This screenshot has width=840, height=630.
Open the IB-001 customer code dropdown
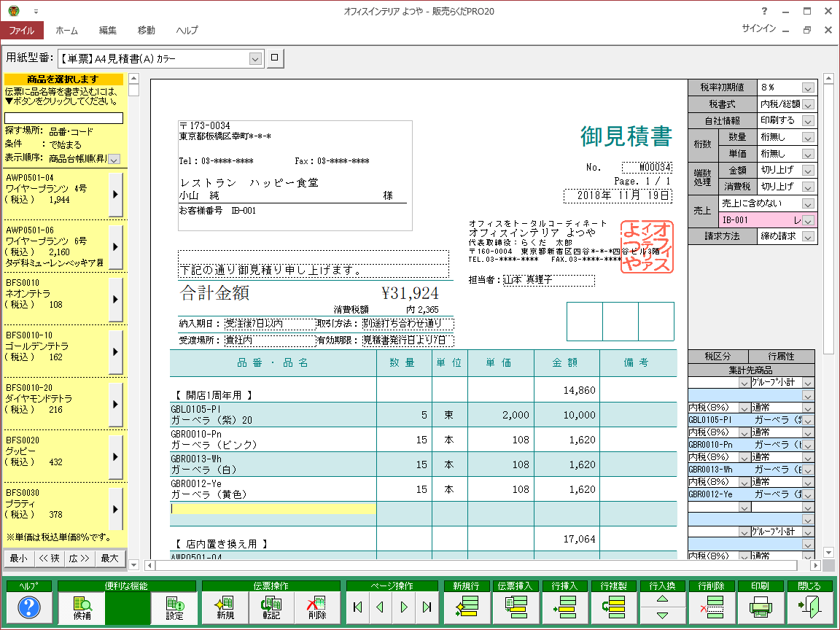pos(808,220)
